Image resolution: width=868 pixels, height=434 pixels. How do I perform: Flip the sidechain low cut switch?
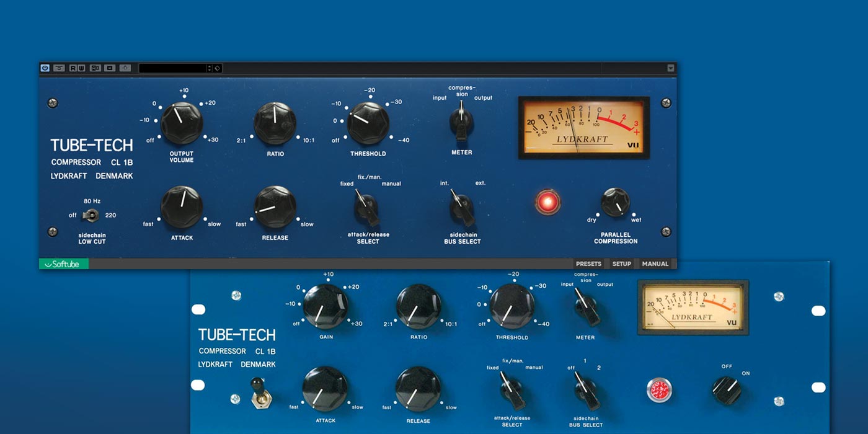[92, 215]
